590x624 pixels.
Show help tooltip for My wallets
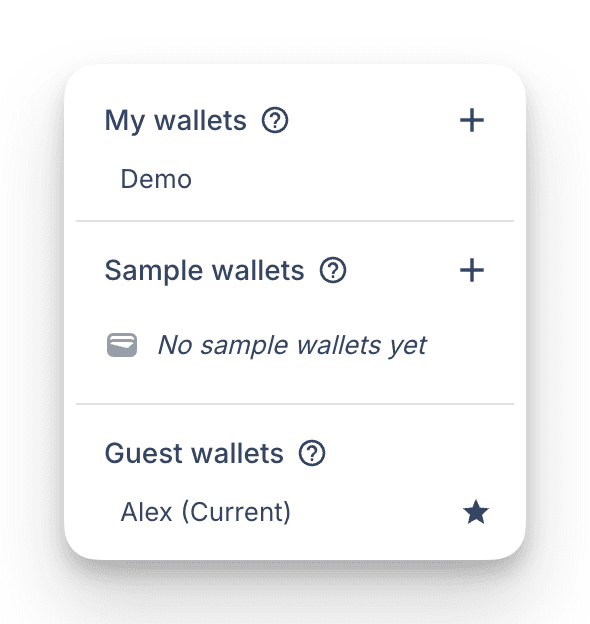coord(275,120)
